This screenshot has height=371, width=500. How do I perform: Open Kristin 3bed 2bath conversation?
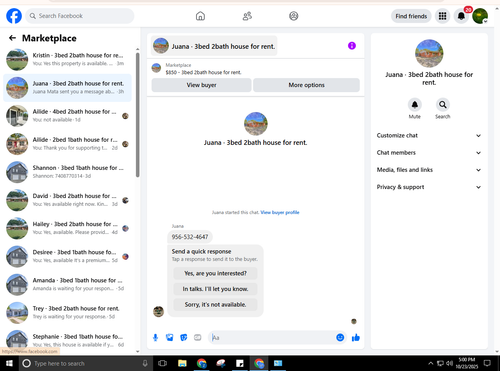click(67, 59)
